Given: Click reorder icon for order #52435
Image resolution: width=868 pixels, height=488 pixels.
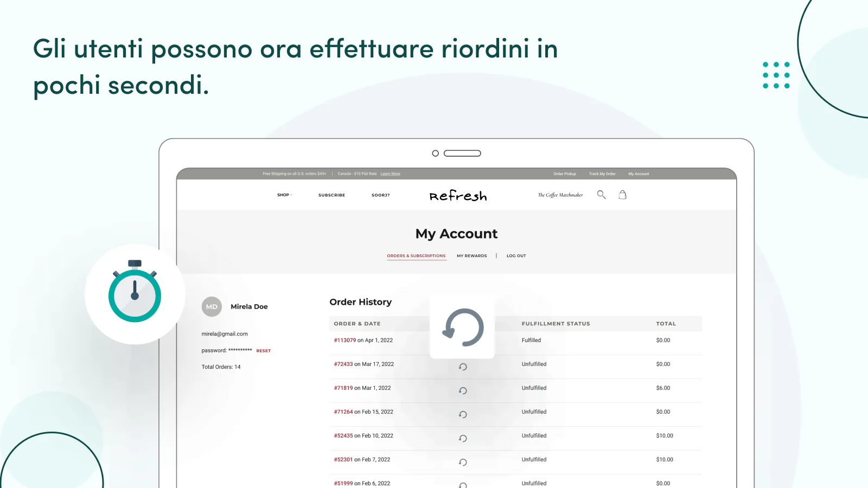Looking at the screenshot, I should point(463,439).
